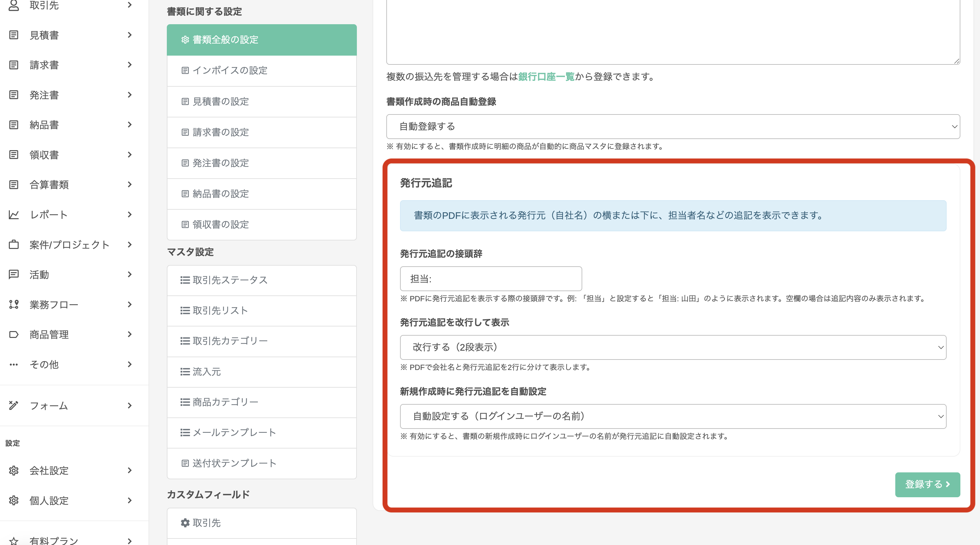Click the フォーム pencil icon

(14, 405)
